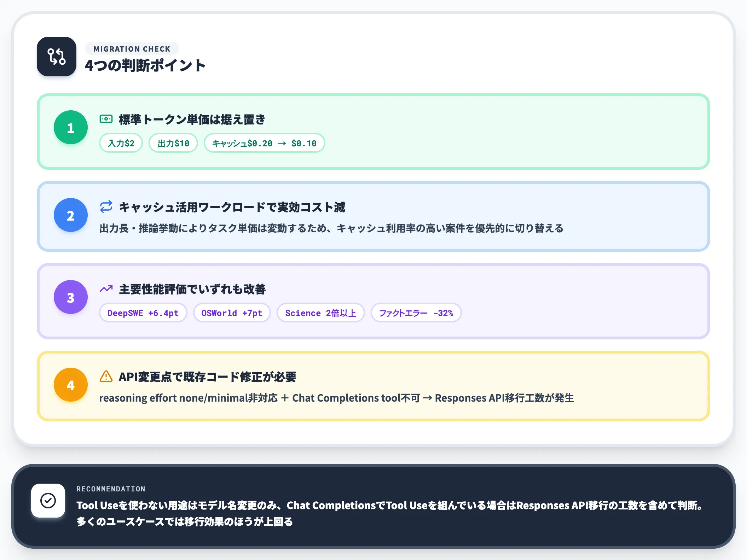Click the 出力$10 pill
This screenshot has width=747, height=560.
click(x=173, y=143)
